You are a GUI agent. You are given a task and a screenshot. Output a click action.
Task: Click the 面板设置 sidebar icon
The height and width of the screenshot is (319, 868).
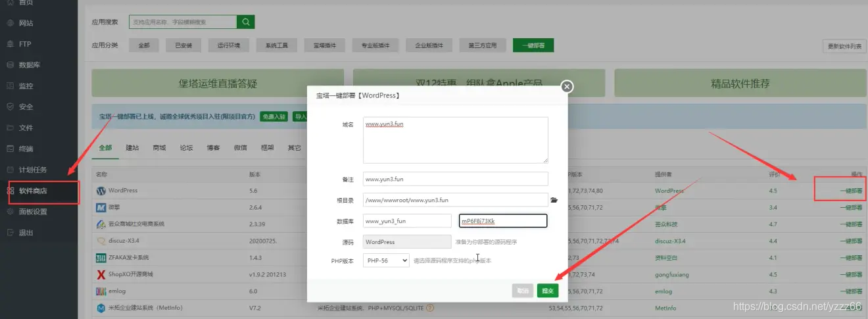coord(10,212)
